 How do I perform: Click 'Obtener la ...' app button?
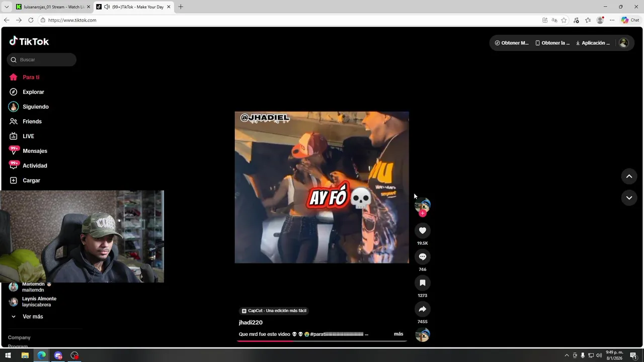click(552, 43)
